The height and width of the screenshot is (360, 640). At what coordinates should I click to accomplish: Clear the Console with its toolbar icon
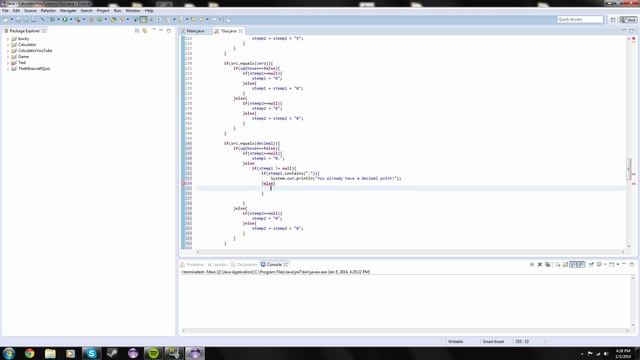558,264
